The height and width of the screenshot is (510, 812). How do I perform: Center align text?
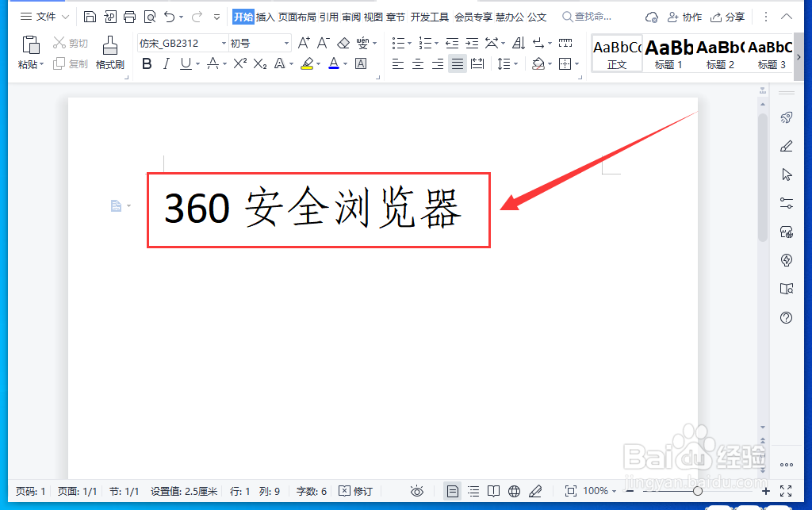tap(417, 63)
